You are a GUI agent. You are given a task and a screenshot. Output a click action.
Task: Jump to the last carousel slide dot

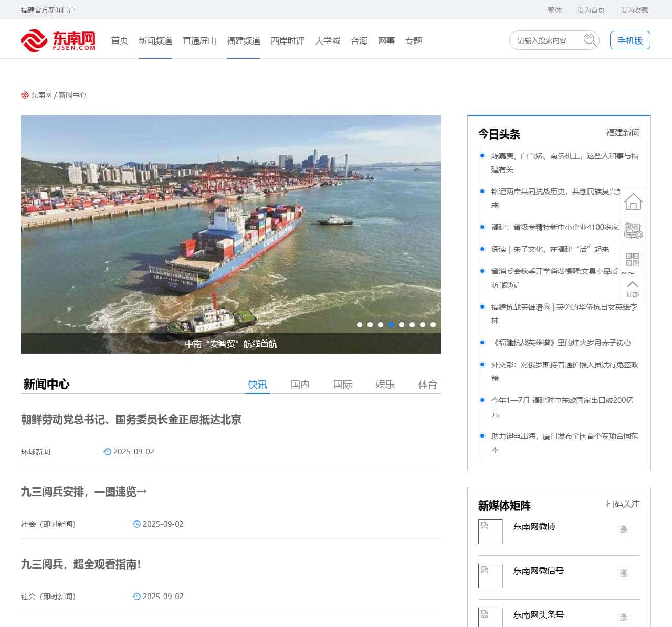433,325
